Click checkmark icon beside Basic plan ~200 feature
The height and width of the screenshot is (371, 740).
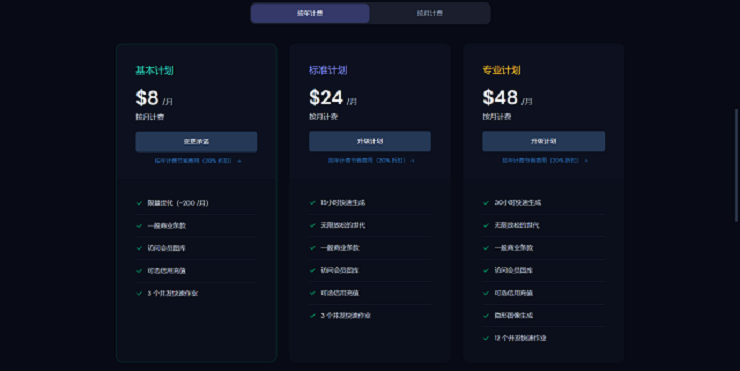(x=139, y=203)
